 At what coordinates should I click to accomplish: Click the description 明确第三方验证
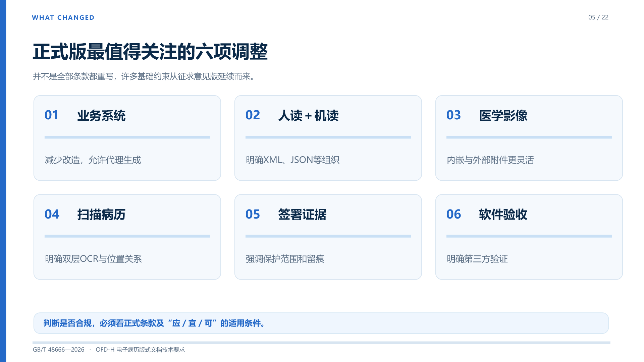pos(477,259)
